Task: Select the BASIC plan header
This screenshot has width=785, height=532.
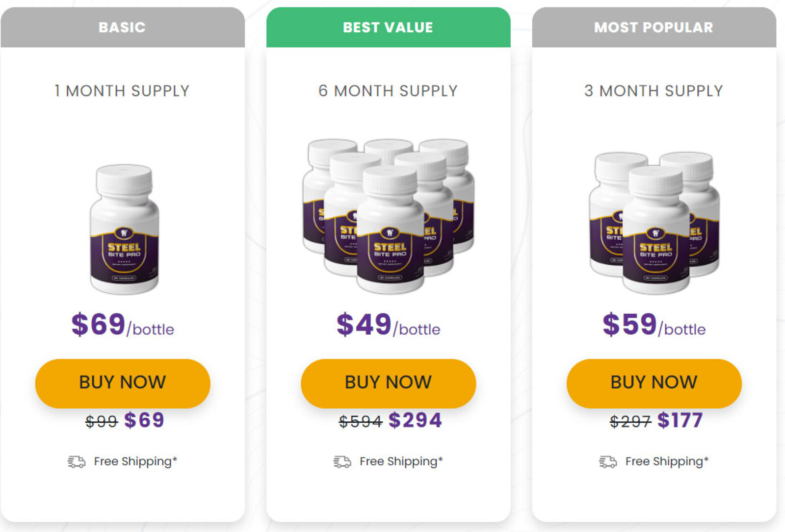Action: pyautogui.click(x=122, y=27)
